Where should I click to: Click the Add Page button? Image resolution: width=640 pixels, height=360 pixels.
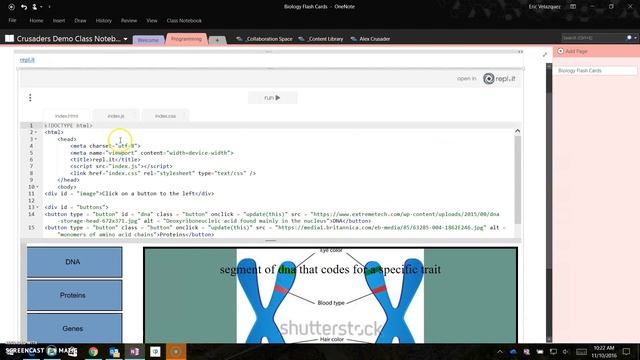point(572,51)
